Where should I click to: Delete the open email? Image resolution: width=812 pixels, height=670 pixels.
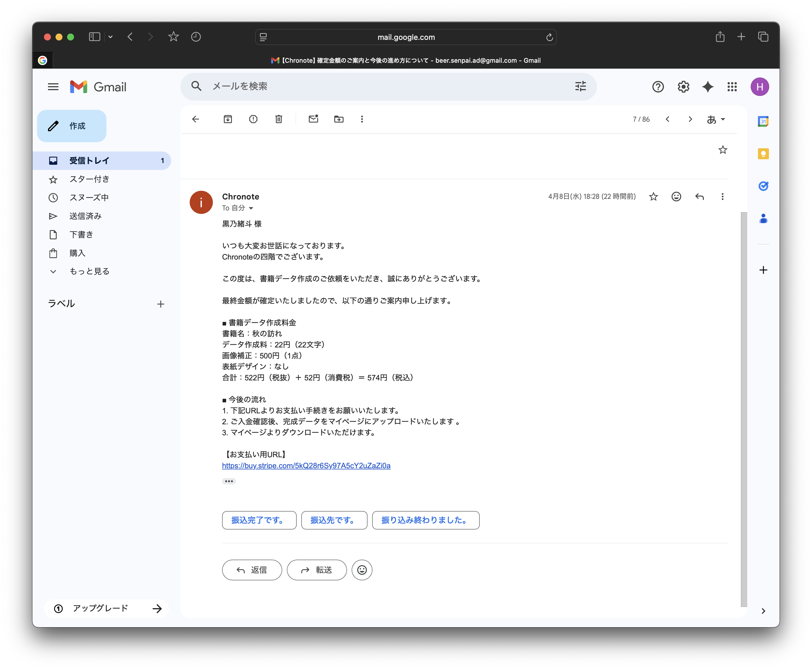(x=278, y=119)
